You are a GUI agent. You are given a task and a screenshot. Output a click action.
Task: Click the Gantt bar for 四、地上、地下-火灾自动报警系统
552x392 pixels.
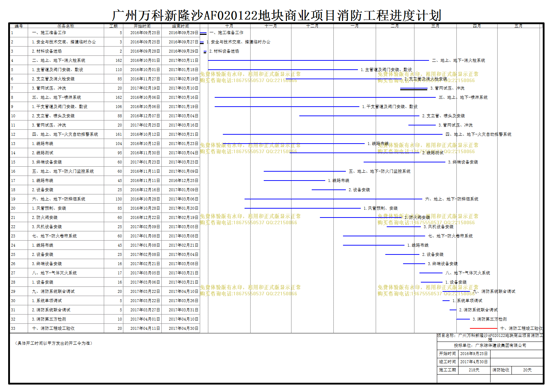333,134
